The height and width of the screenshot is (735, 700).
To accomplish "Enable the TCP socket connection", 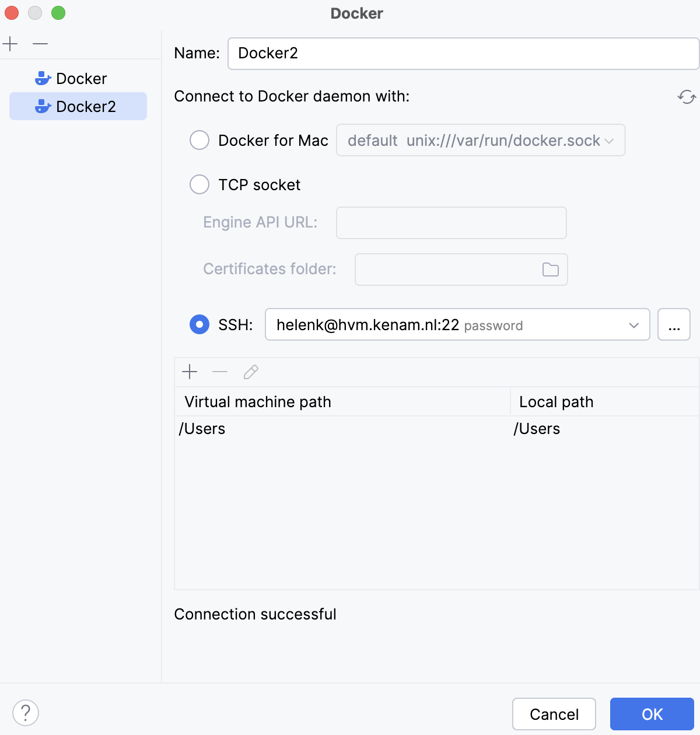I will 199,184.
